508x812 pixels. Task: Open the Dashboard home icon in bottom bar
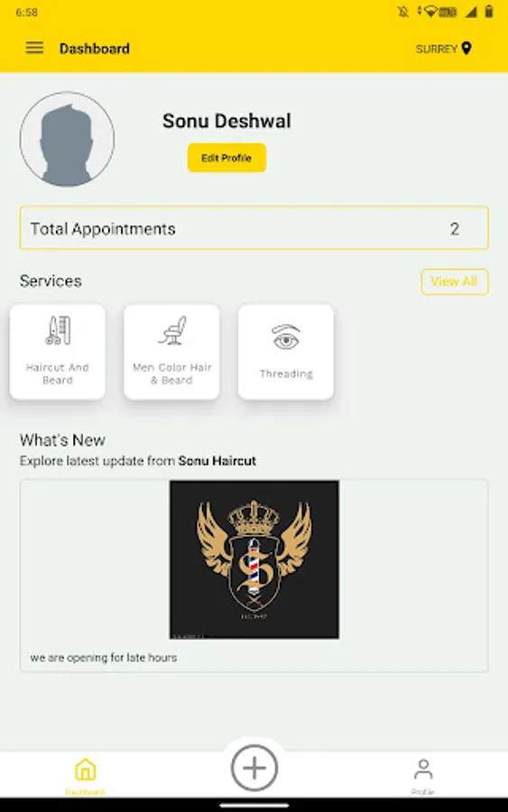[86, 770]
